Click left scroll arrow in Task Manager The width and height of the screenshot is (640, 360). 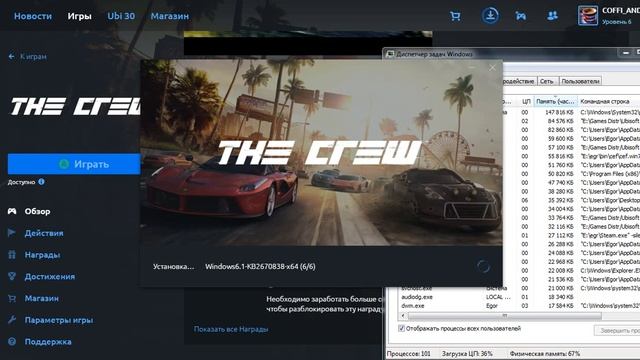[403, 316]
